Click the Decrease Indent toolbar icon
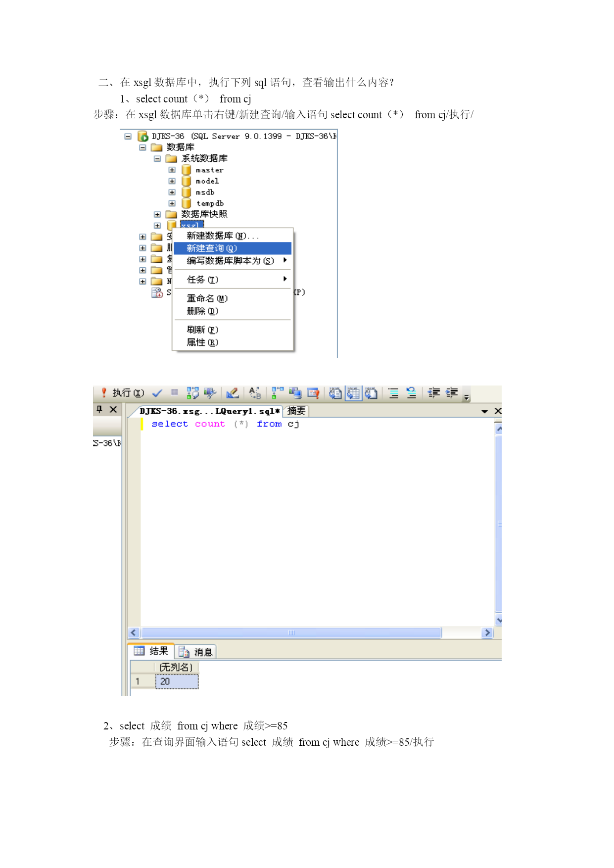 [x=434, y=393]
